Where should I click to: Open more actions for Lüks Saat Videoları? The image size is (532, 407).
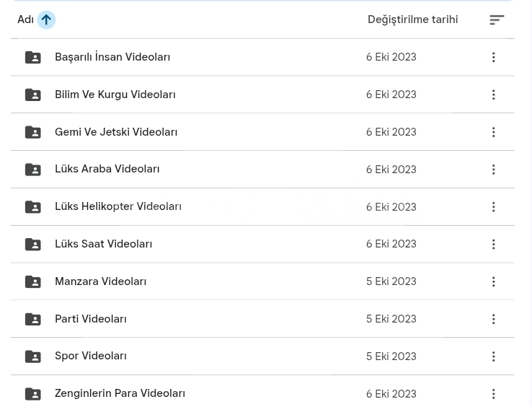click(493, 244)
